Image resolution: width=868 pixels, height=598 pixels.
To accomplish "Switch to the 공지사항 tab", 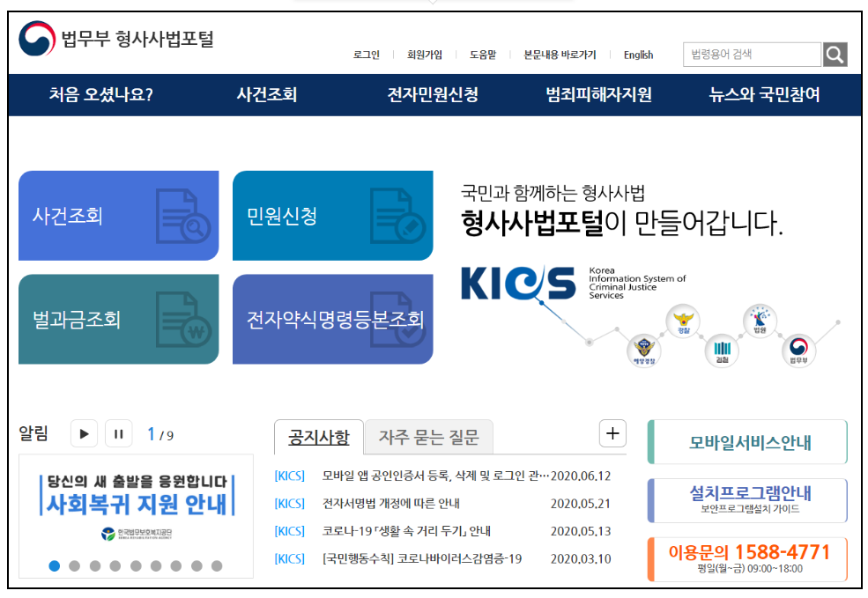I will (x=319, y=438).
